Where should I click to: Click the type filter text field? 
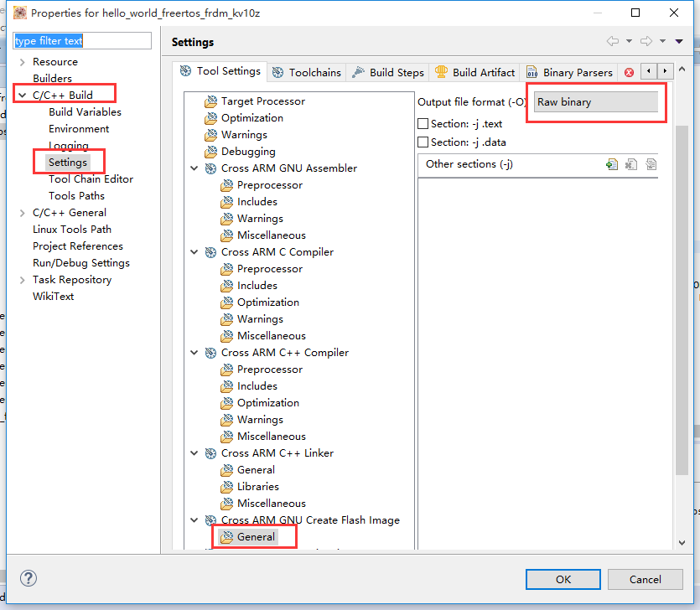coord(82,40)
